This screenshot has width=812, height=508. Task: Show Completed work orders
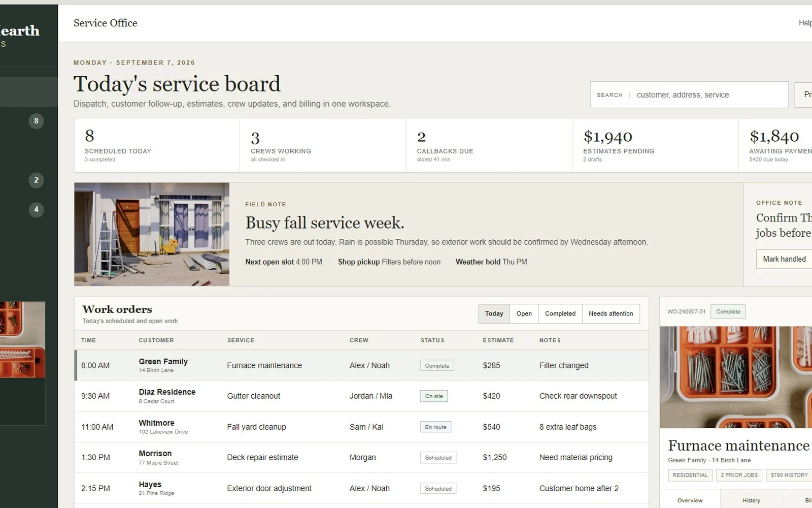click(560, 313)
